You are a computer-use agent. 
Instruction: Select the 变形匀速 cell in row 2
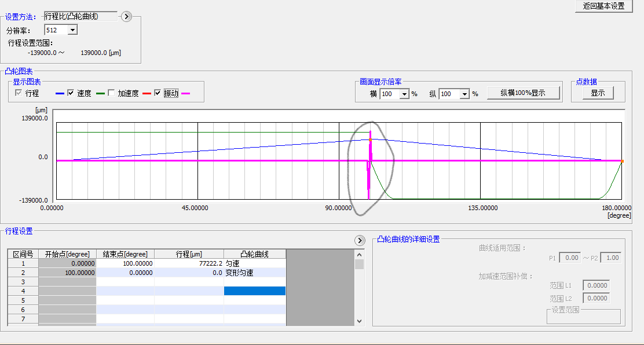pyautogui.click(x=254, y=273)
